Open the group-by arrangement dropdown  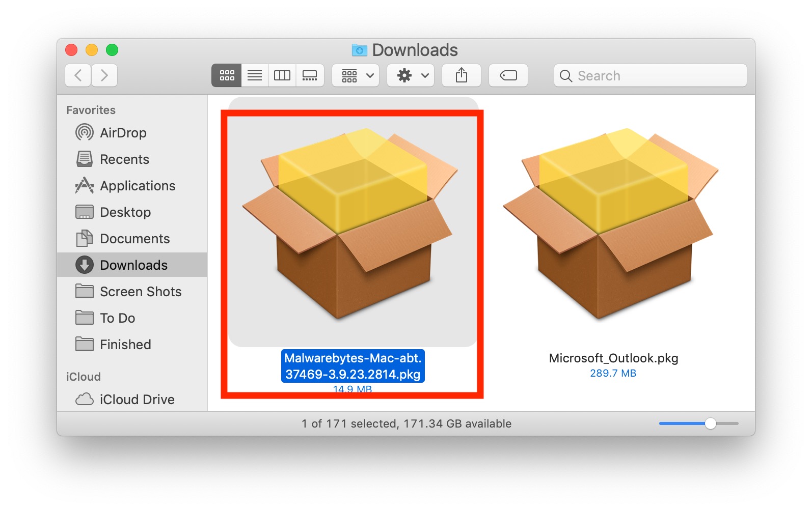[x=356, y=76]
